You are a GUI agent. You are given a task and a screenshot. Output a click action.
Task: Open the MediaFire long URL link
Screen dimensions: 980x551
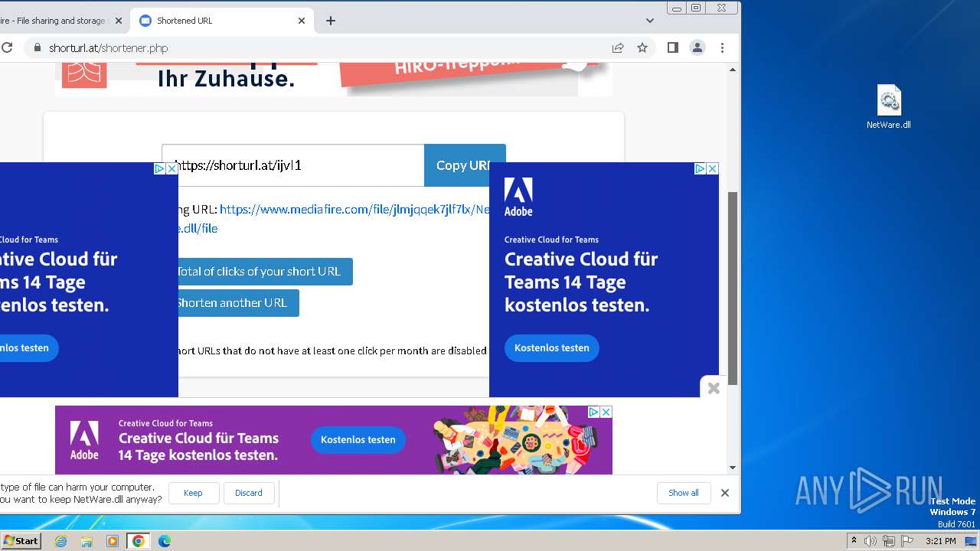click(354, 210)
